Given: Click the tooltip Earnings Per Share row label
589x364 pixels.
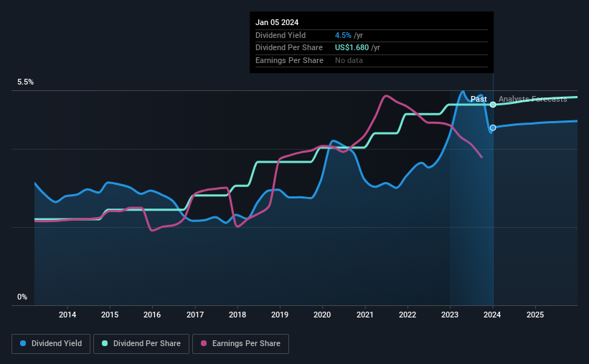Looking at the screenshot, I should 289,60.
